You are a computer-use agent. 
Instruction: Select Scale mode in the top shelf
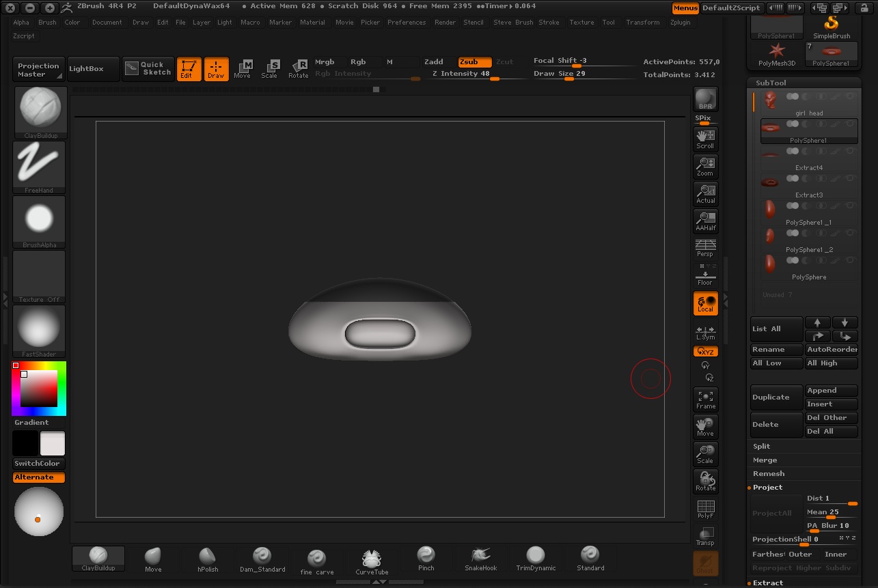point(270,68)
